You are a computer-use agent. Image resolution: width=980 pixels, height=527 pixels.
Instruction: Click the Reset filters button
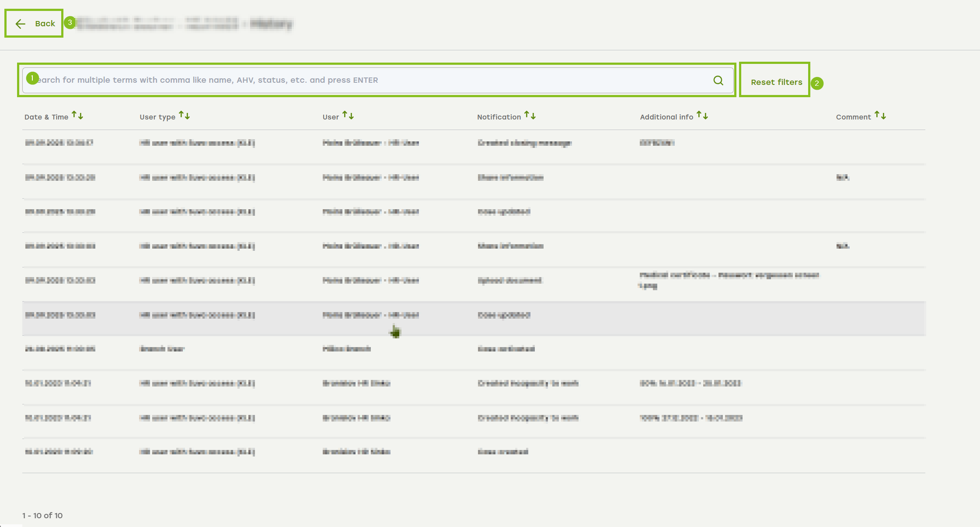(776, 82)
